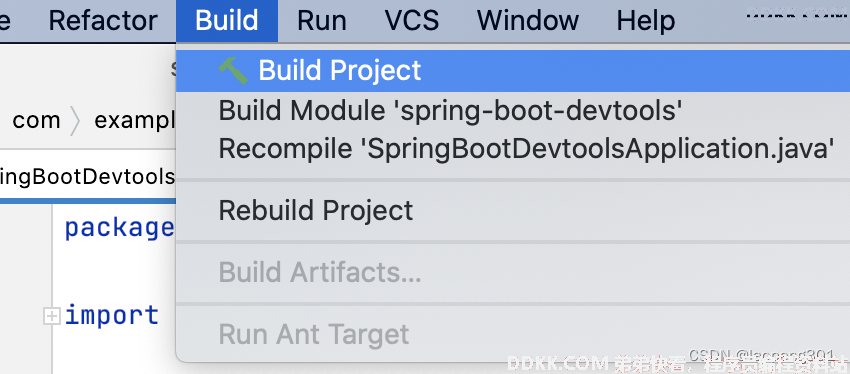Viewport: 850px width, 374px height.
Task: Click the Run Ant Target entry
Action: point(513,334)
